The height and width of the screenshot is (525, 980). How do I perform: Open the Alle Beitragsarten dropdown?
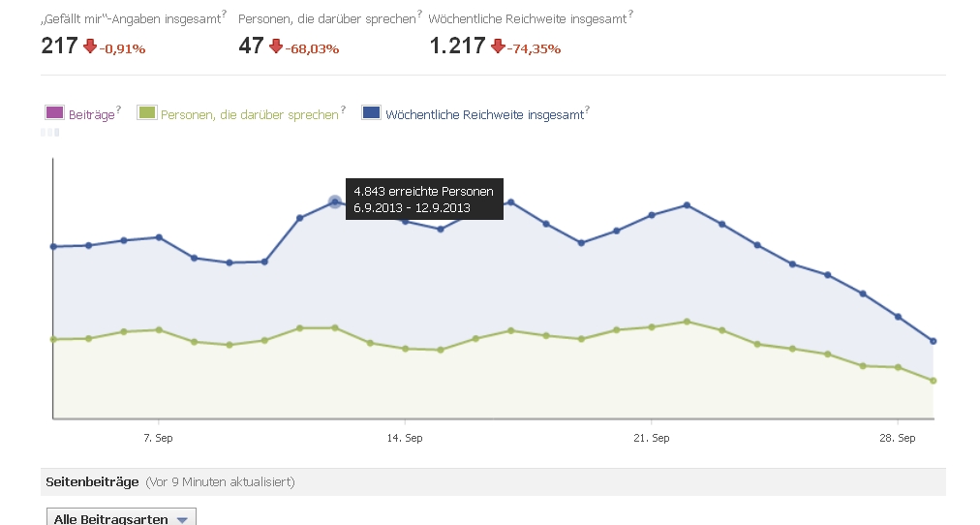pyautogui.click(x=121, y=519)
